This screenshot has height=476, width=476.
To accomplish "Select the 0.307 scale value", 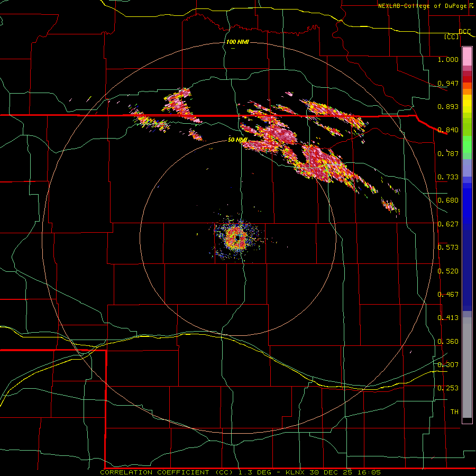I will tap(448, 364).
